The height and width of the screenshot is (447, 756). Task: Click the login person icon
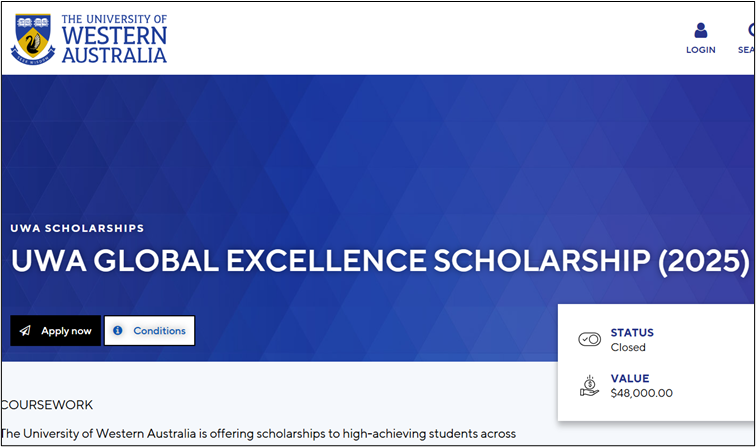701,30
